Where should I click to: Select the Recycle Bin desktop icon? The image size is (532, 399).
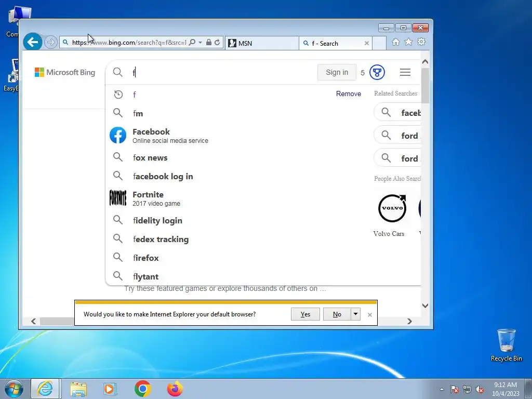click(507, 345)
